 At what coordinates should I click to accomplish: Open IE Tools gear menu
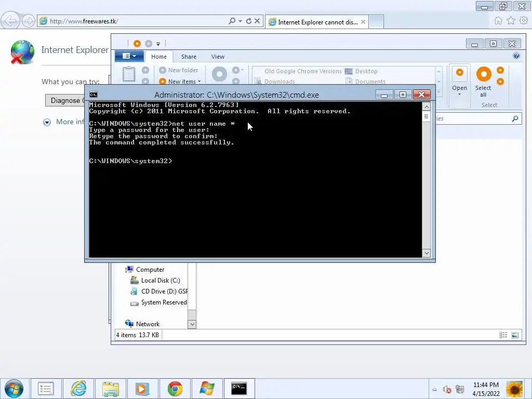[524, 21]
